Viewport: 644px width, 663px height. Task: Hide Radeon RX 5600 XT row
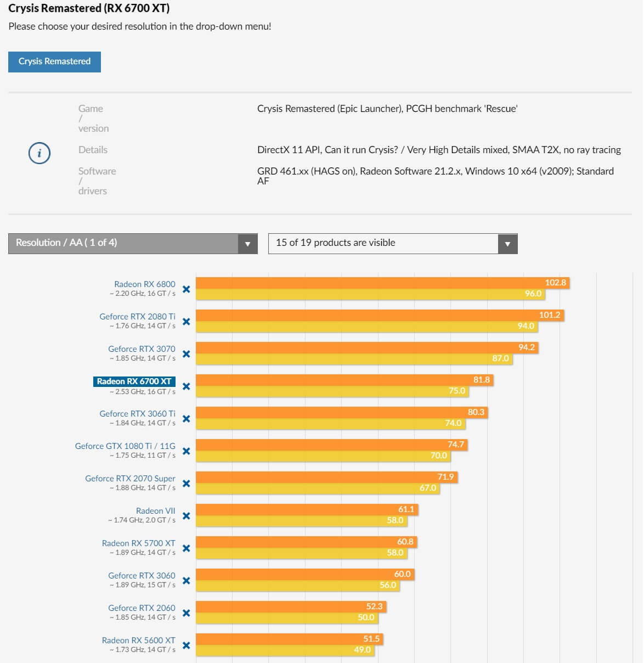coord(186,645)
